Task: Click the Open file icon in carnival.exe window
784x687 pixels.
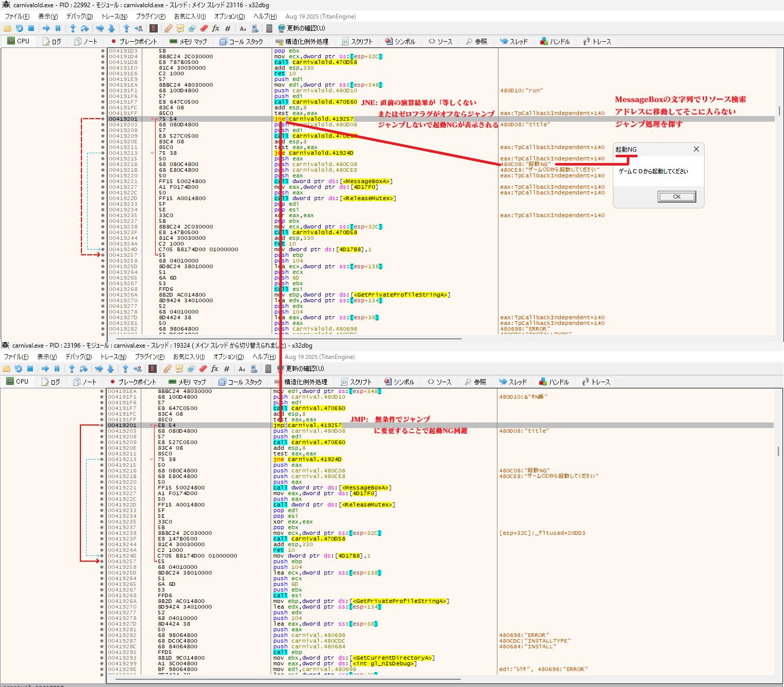Action: [x=6, y=369]
